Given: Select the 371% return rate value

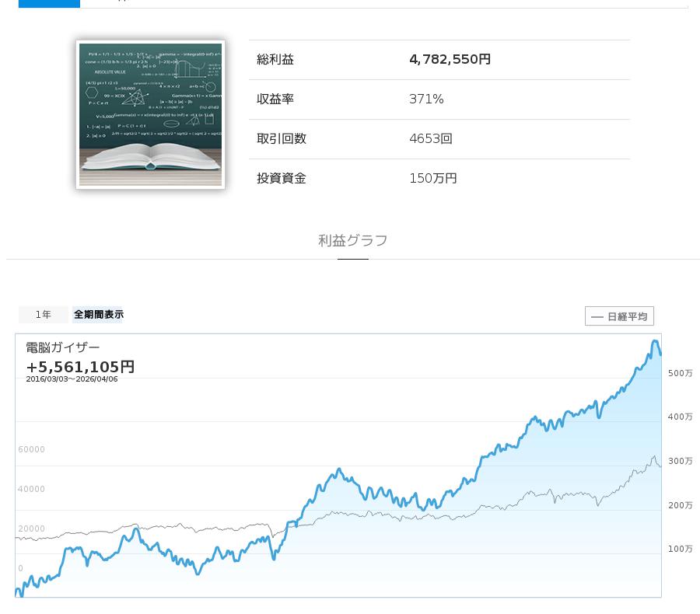Looking at the screenshot, I should (426, 99).
